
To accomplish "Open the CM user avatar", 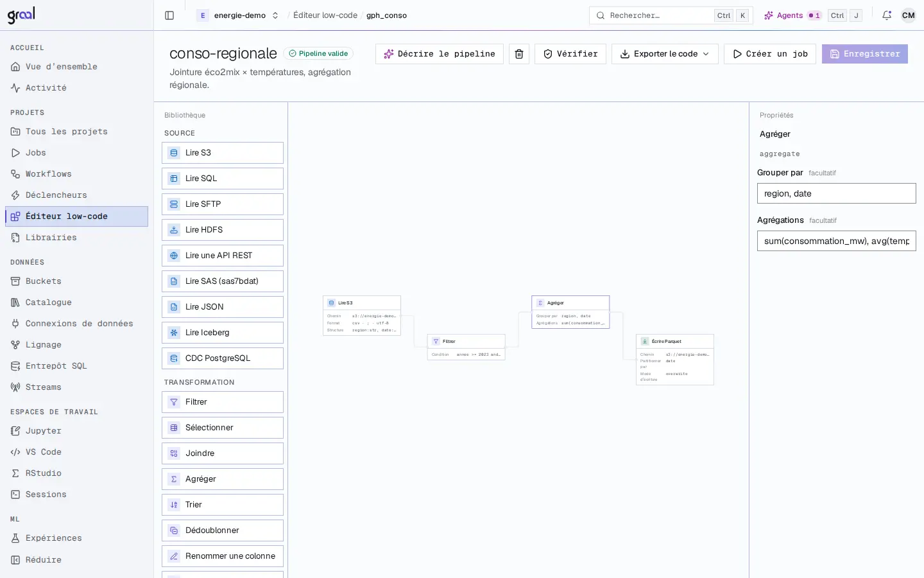I will (x=909, y=15).
